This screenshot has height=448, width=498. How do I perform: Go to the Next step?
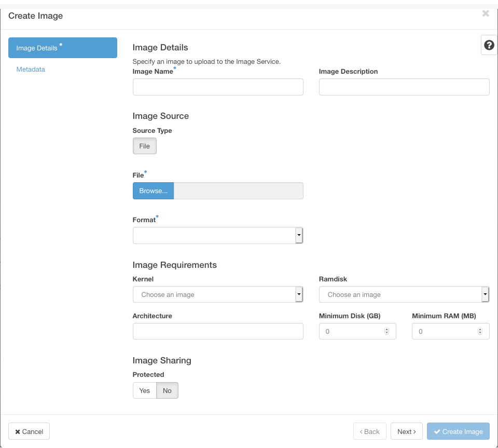(x=406, y=431)
